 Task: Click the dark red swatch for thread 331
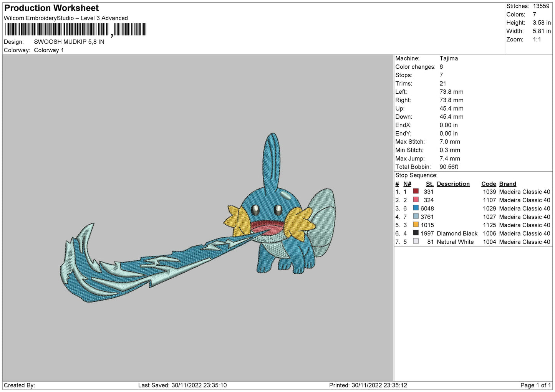tap(416, 191)
